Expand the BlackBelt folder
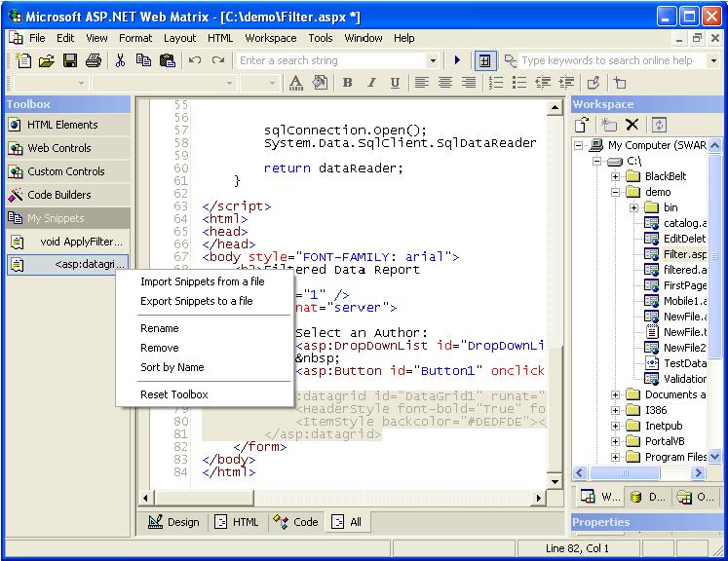Image resolution: width=728 pixels, height=561 pixels. click(616, 177)
